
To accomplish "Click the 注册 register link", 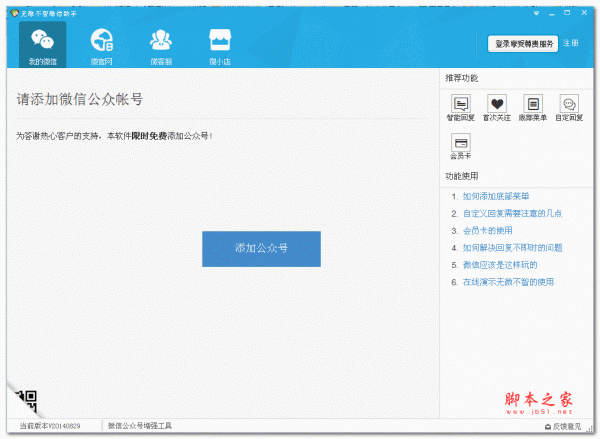I will [571, 43].
